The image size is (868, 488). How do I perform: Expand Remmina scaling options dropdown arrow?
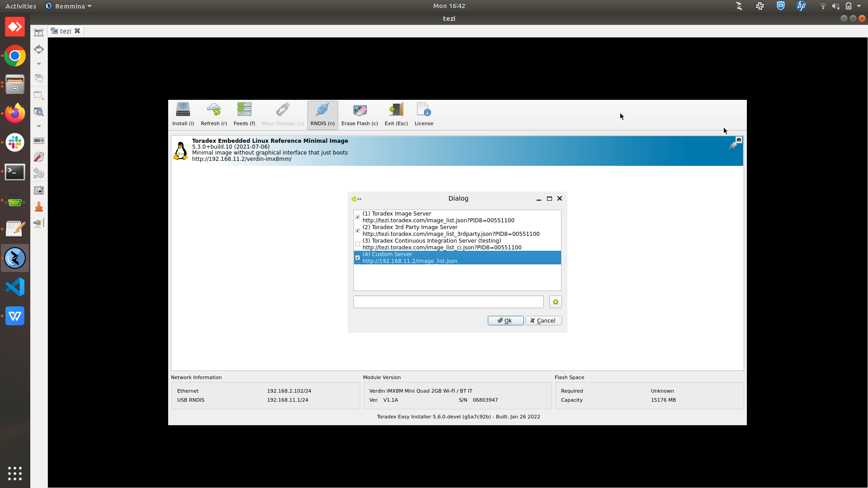pos(39,126)
